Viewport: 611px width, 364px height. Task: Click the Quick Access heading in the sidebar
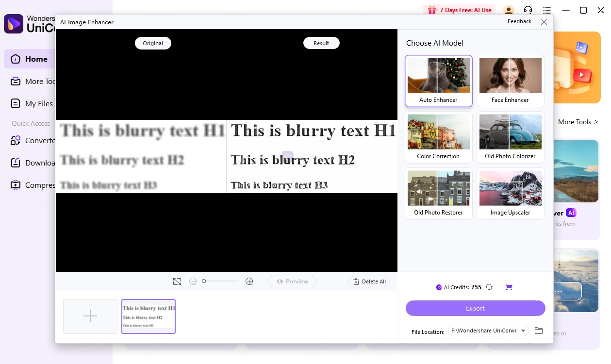click(x=31, y=123)
